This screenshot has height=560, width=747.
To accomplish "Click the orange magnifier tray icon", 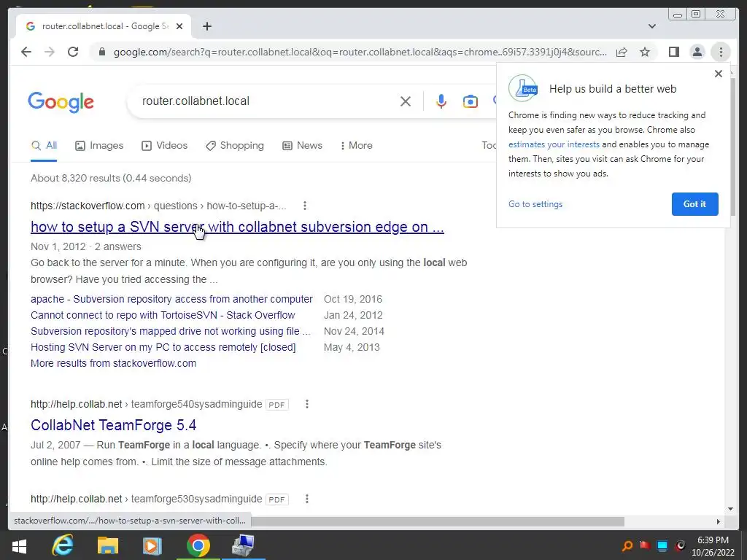I will tap(627, 545).
